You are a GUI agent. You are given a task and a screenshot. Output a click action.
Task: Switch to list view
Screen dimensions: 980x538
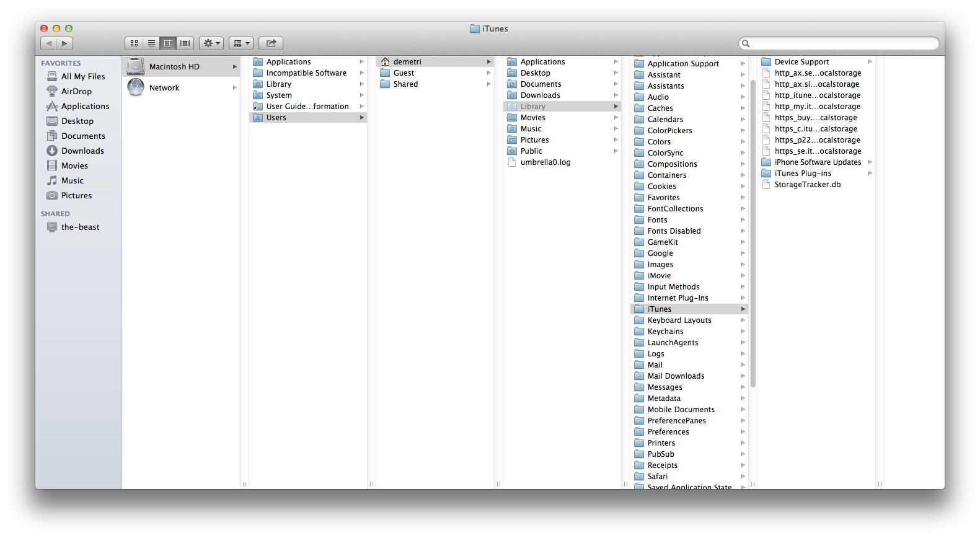[x=151, y=43]
